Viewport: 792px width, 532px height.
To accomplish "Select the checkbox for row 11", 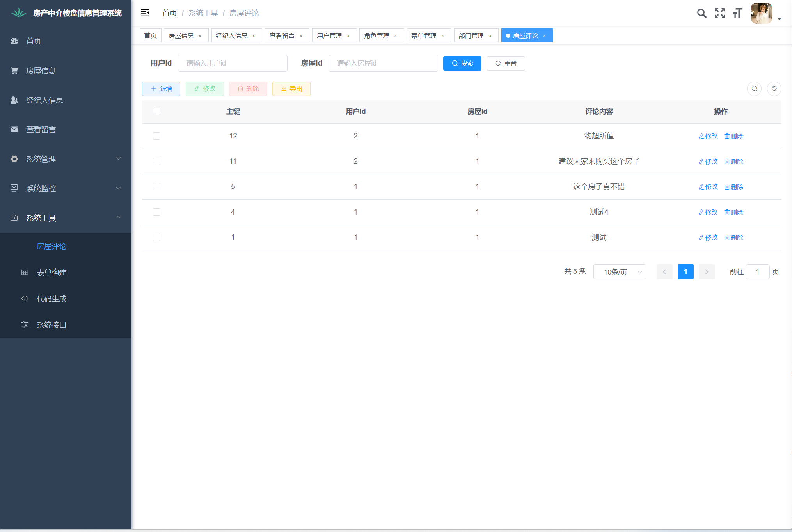I will click(156, 161).
